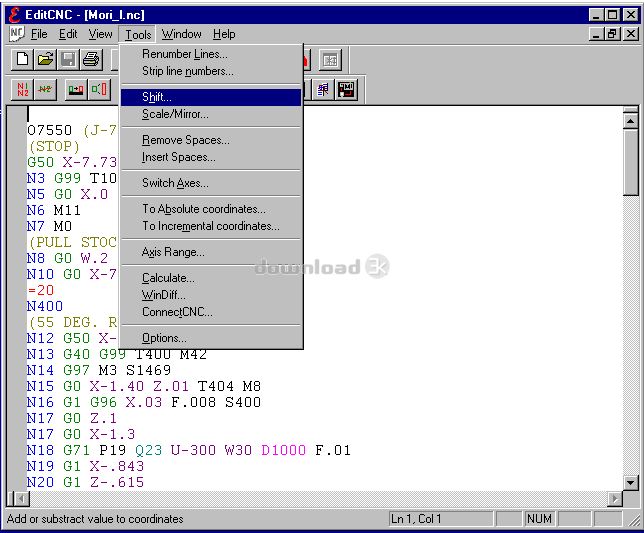Click the strikethrough N2 strip numbers icon
Viewport: 644px width, 533px height.
coord(45,89)
